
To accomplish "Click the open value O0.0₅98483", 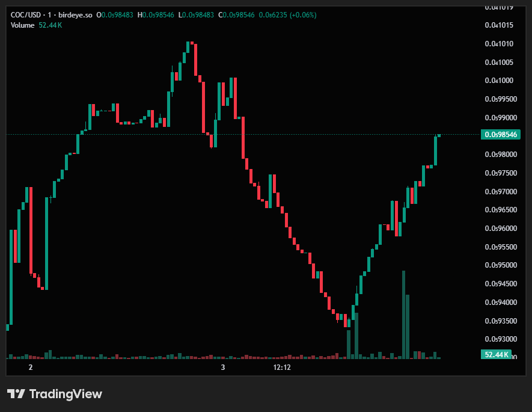I will (x=115, y=15).
